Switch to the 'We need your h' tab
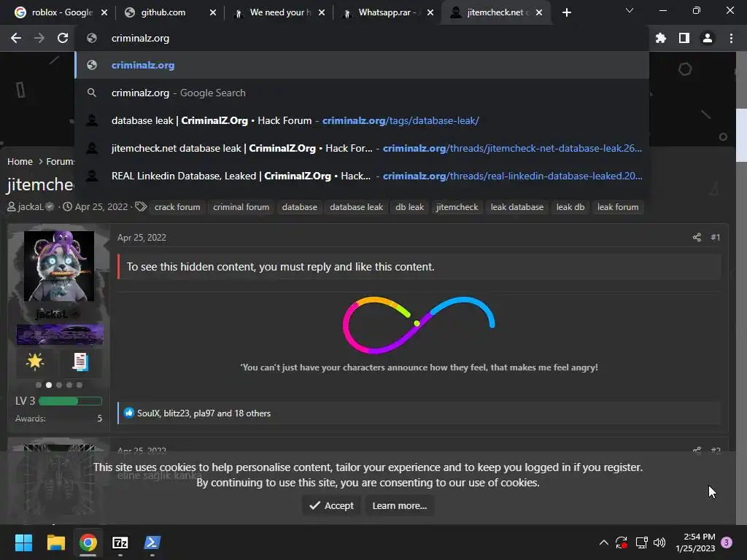Viewport: 747px width, 560px height. (280, 12)
